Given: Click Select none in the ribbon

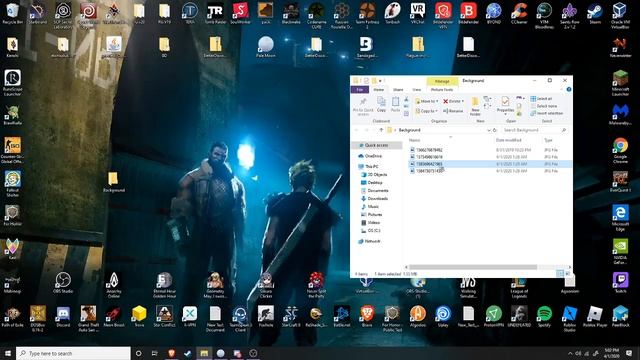Looking at the screenshot, I should (544, 106).
